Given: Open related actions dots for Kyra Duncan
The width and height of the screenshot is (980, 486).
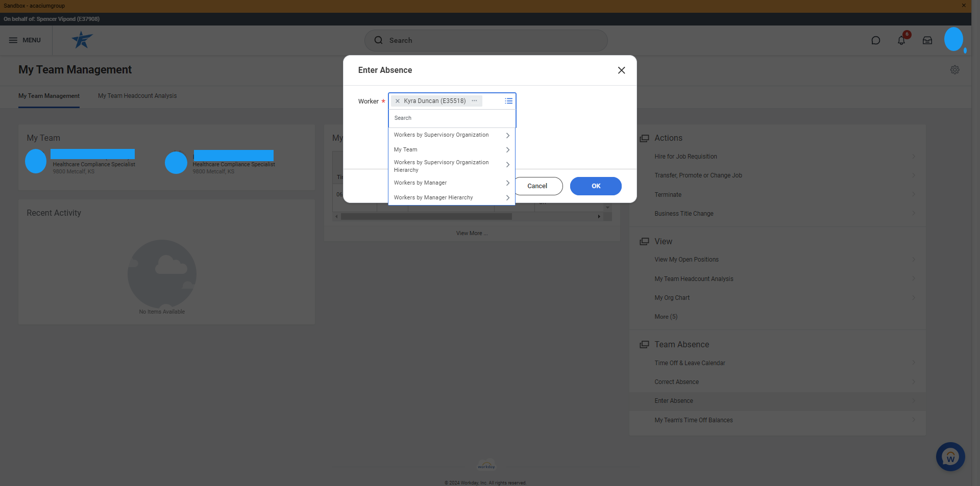Looking at the screenshot, I should pos(474,101).
